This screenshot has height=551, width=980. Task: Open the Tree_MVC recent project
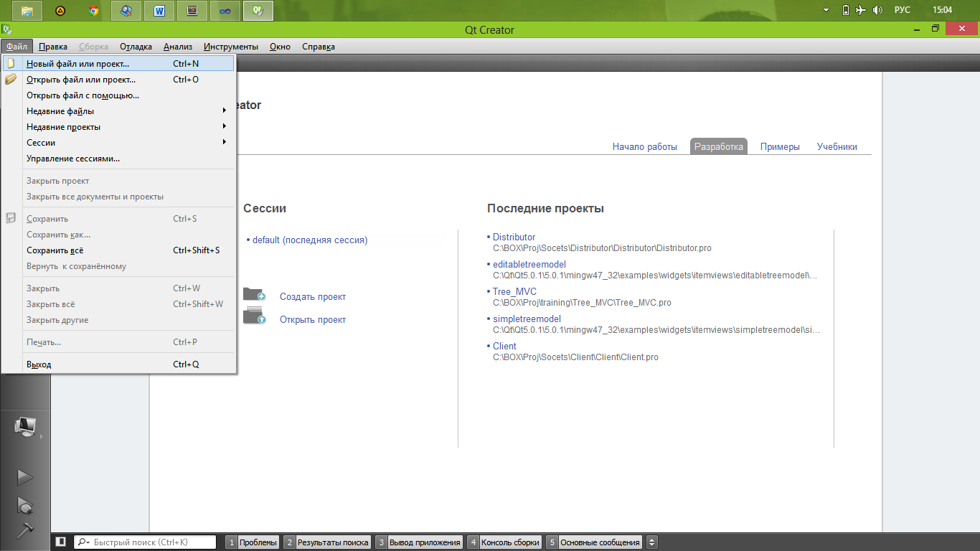pos(514,291)
